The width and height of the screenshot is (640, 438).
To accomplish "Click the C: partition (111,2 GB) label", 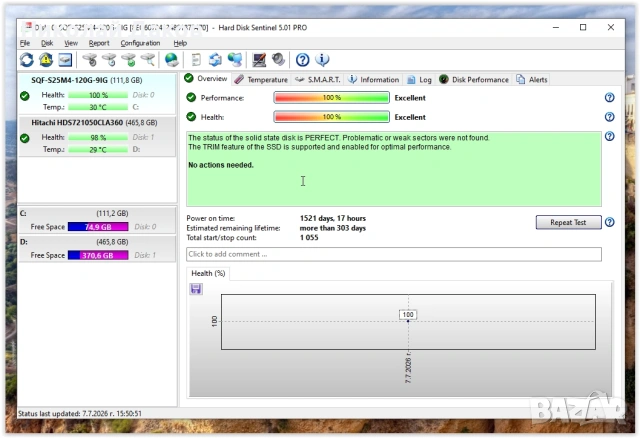I will click(112, 213).
